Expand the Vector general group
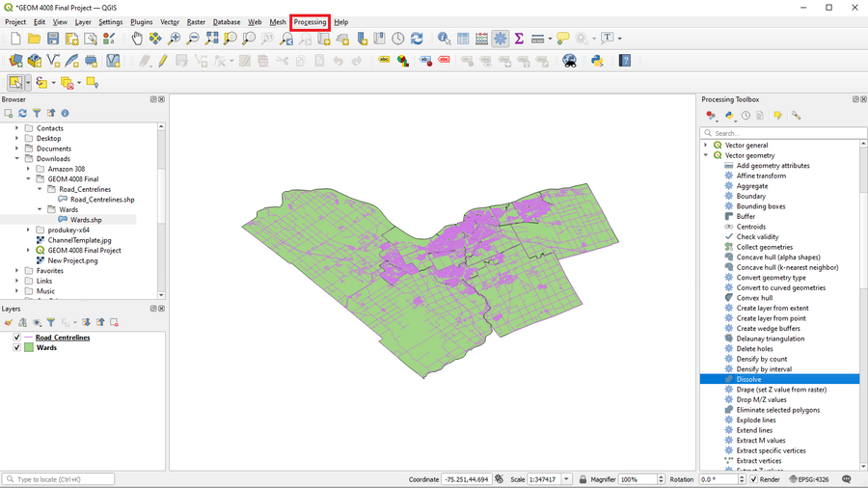Screen dimensions: 868x488 point(706,145)
